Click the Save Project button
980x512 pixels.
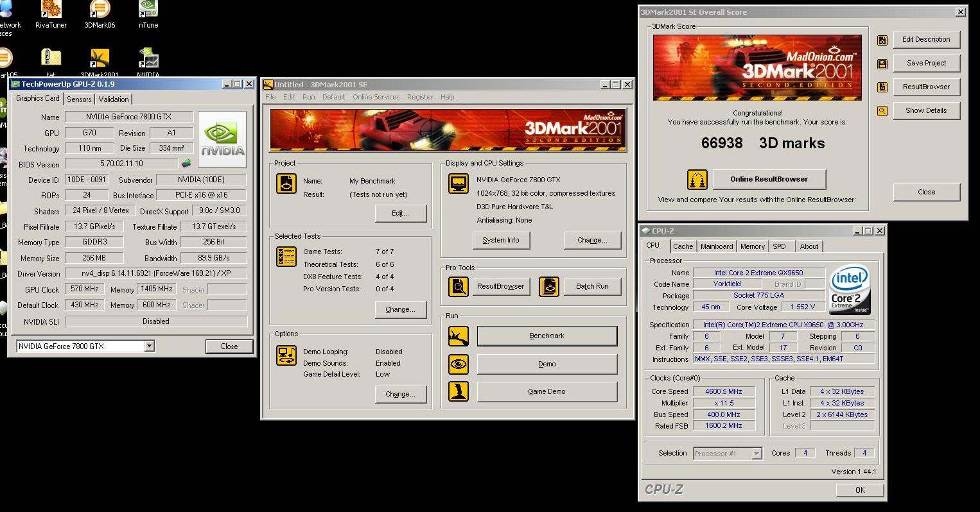tap(926, 63)
